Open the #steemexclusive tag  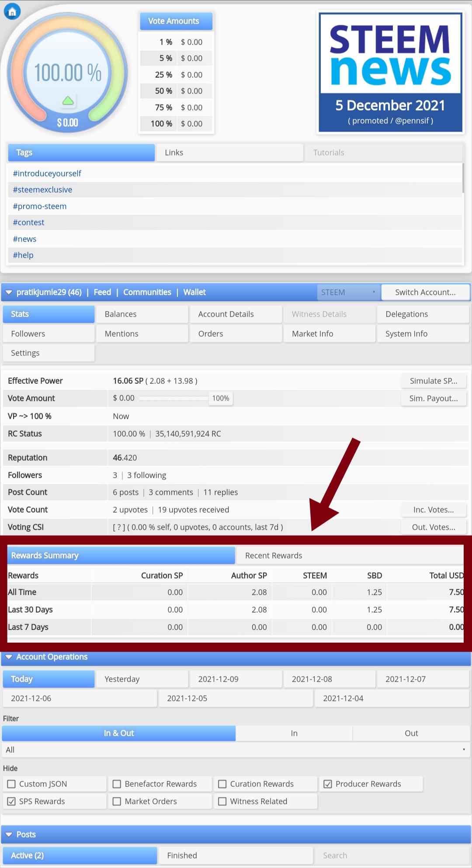coord(42,190)
